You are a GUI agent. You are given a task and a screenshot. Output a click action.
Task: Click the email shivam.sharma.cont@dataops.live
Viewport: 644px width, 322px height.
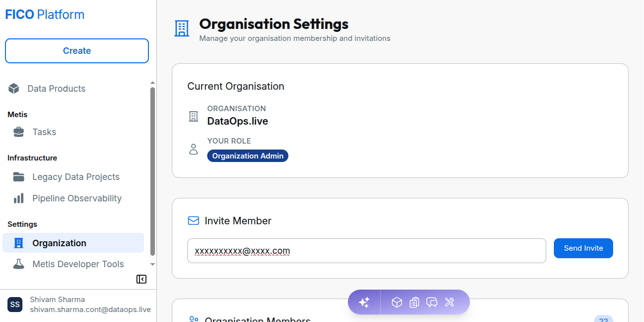pyautogui.click(x=90, y=310)
